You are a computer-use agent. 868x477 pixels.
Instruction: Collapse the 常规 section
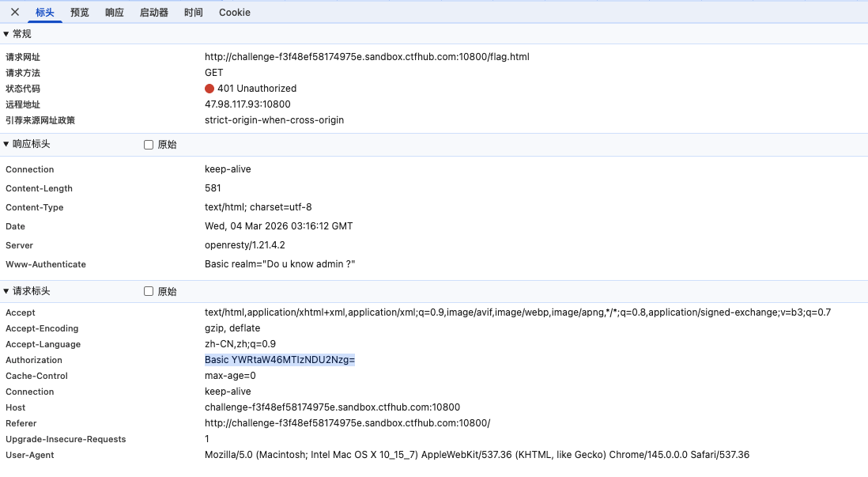click(x=7, y=34)
